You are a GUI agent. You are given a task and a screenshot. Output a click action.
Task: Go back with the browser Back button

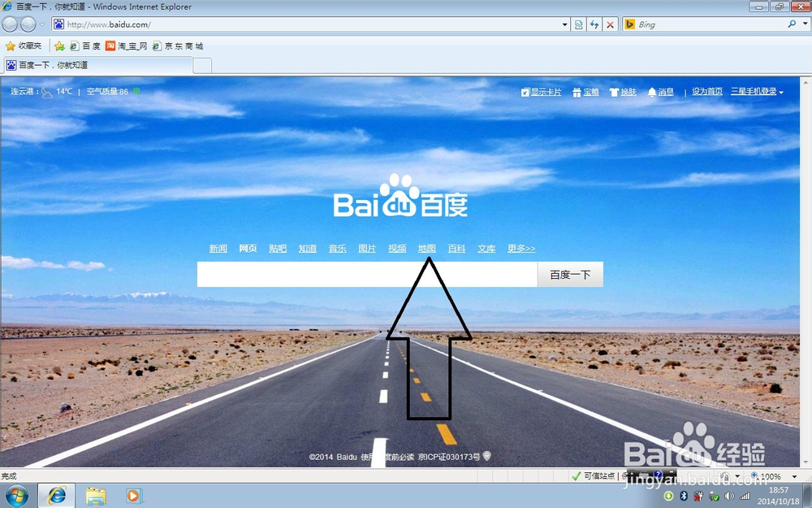[x=10, y=24]
